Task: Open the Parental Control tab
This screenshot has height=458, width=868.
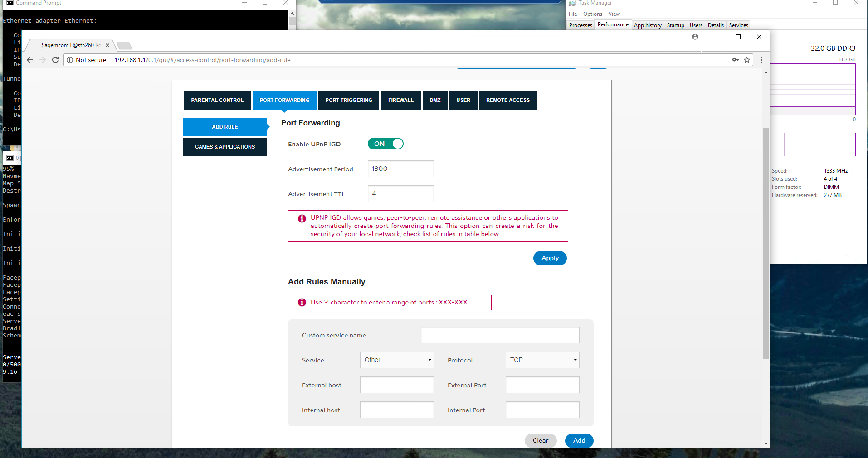Action: [x=217, y=100]
